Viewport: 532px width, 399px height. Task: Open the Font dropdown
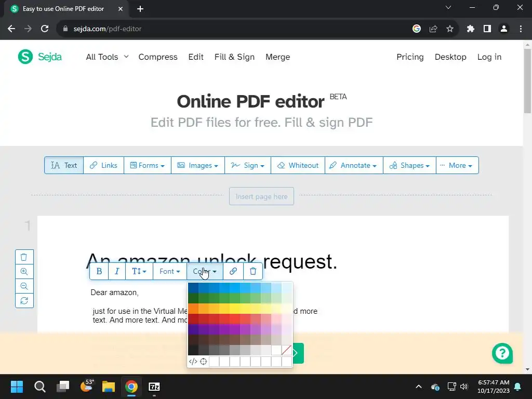coord(170,271)
